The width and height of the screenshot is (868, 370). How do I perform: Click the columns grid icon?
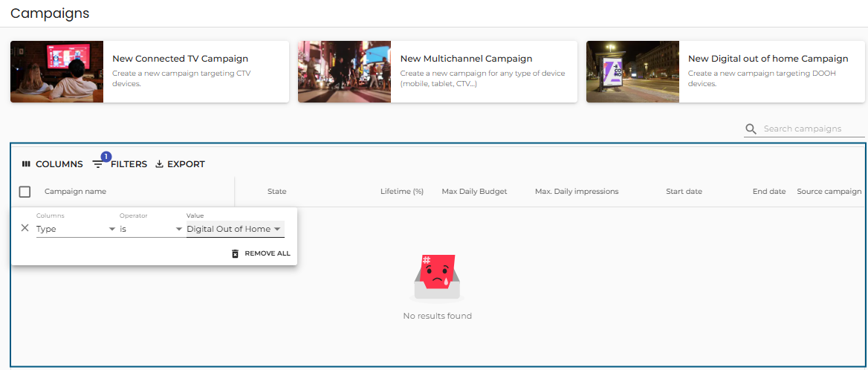point(26,164)
